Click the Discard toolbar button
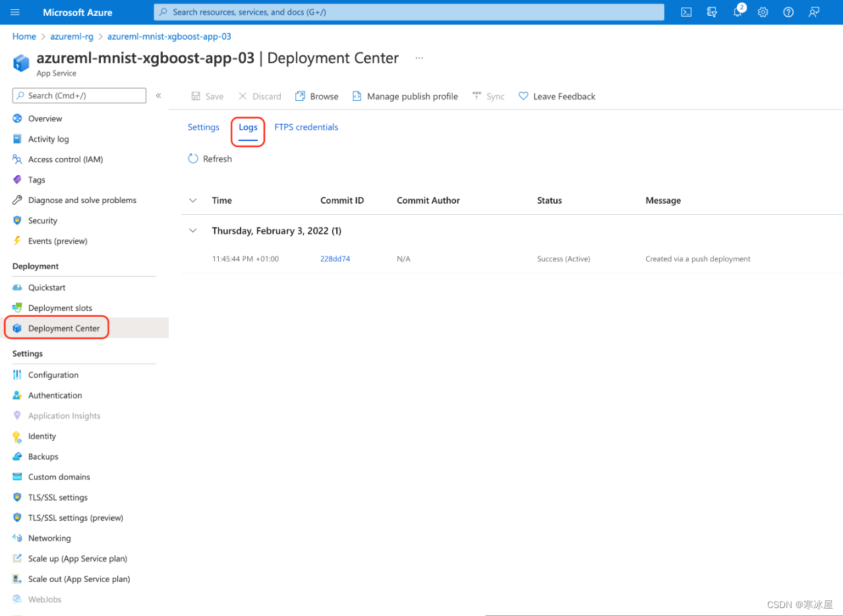The image size is (843, 616). pos(260,96)
